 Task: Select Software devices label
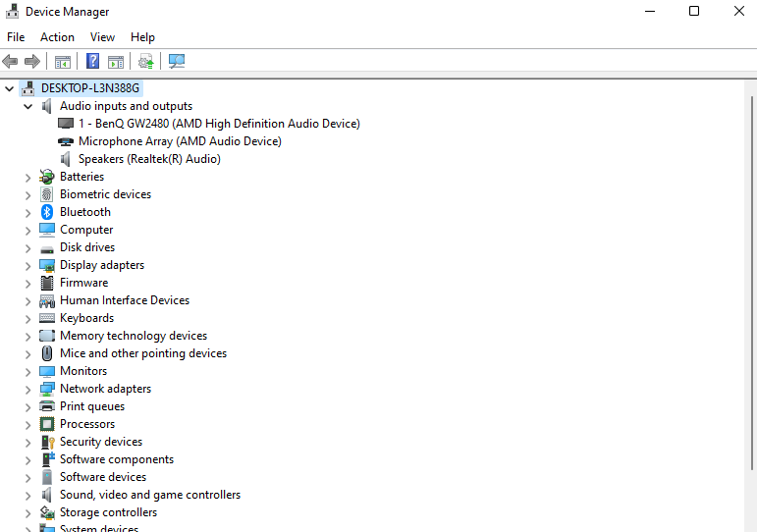[103, 477]
